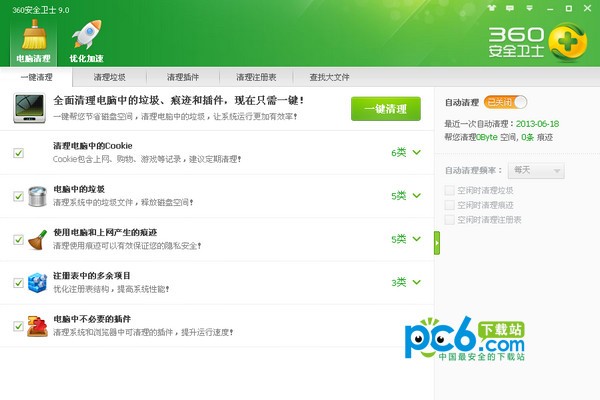Open the 优化加速 rocket icon

coord(86,41)
